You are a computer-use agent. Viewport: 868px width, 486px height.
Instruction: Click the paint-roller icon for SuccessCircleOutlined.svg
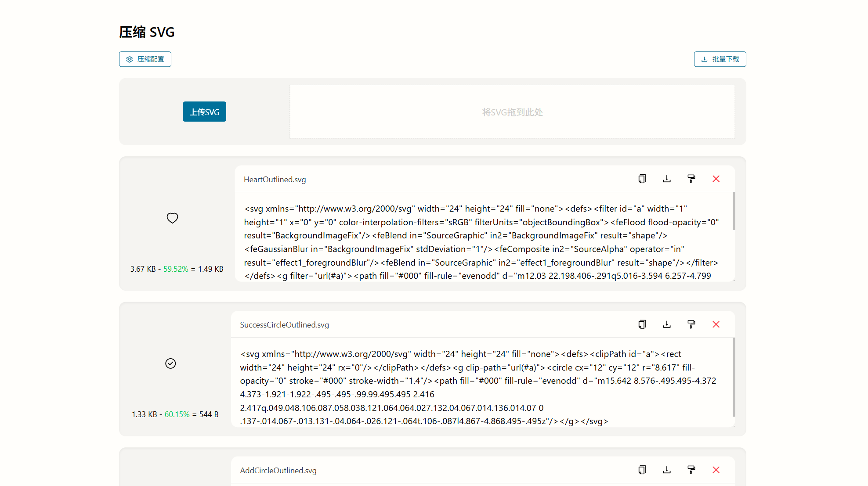pyautogui.click(x=691, y=324)
